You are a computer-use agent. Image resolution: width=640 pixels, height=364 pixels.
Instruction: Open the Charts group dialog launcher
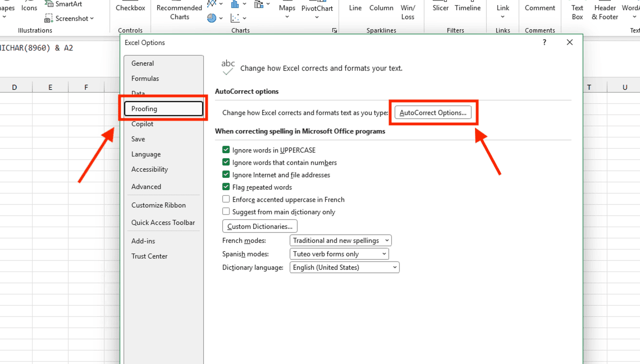334,31
